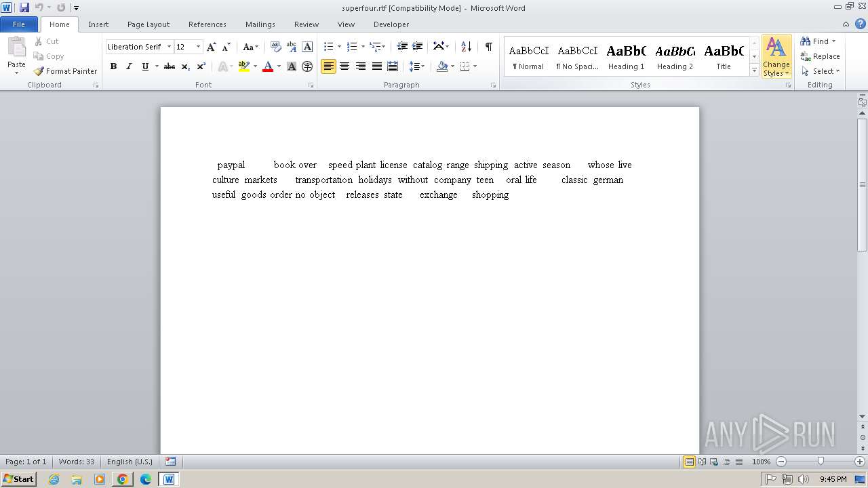This screenshot has width=868, height=488.
Task: Click the Line Spacing icon
Action: coord(414,66)
